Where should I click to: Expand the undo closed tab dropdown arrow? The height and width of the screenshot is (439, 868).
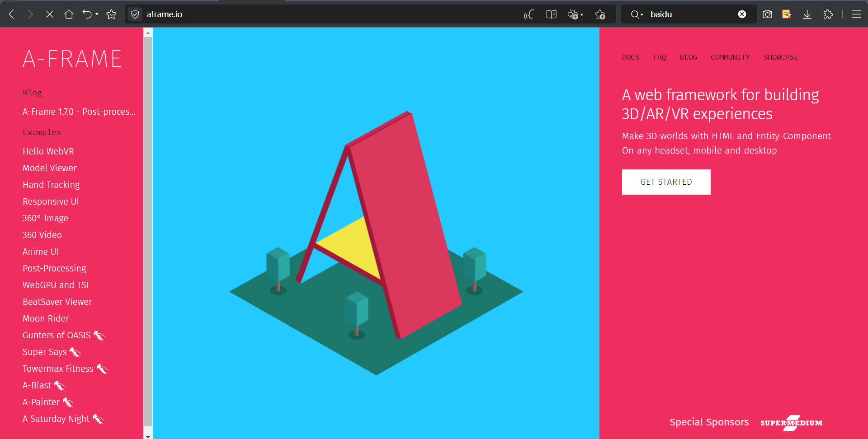97,14
